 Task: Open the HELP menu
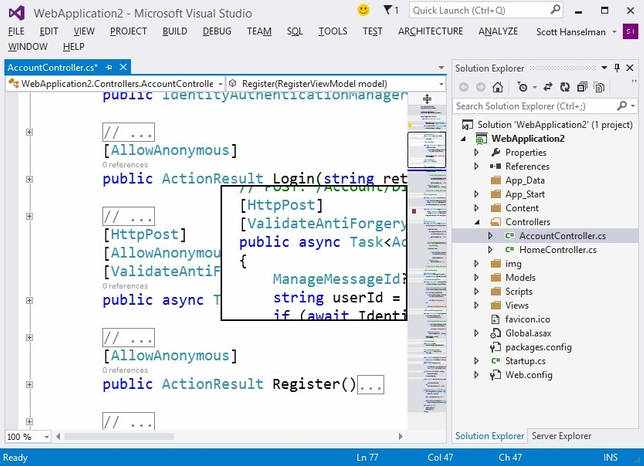tap(74, 46)
